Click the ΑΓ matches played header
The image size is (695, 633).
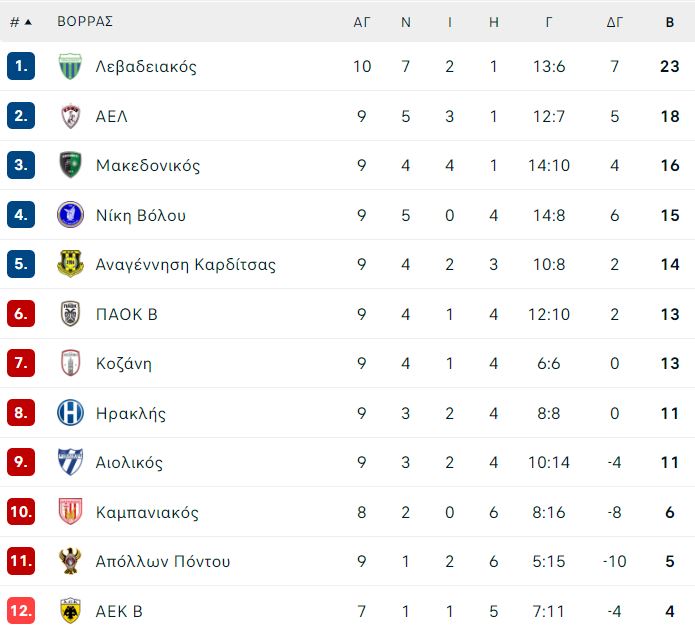(x=362, y=22)
